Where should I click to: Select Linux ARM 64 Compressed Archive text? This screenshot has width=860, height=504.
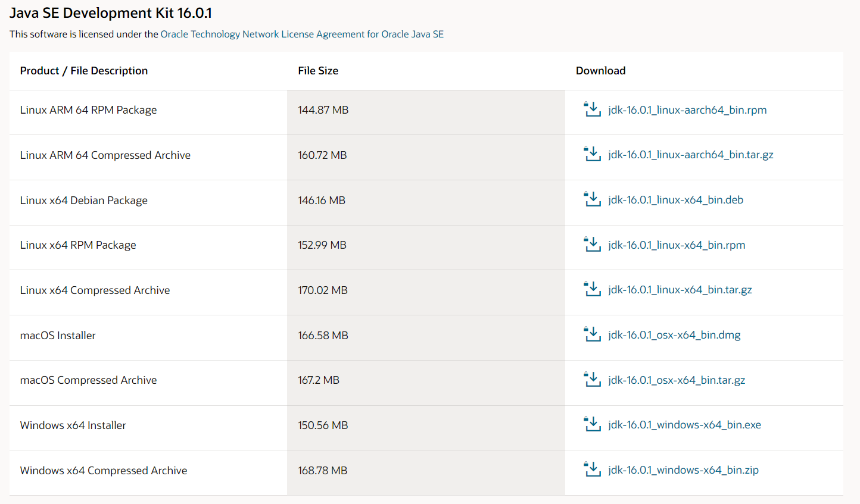(x=105, y=155)
